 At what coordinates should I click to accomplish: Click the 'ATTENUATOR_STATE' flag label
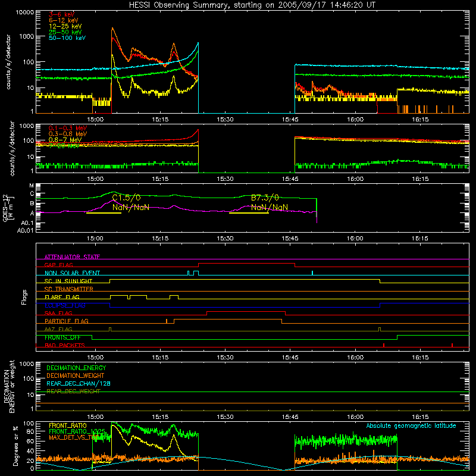(x=72, y=257)
